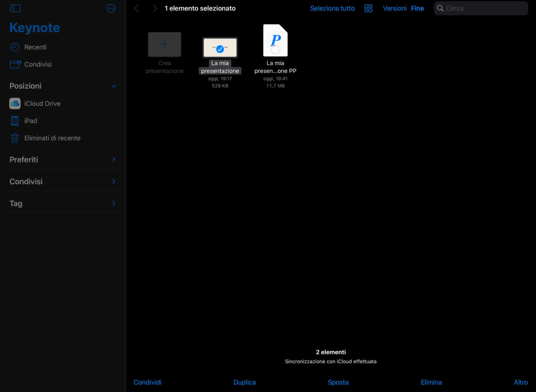Tap Sposta in the bottom toolbar

pyautogui.click(x=338, y=382)
